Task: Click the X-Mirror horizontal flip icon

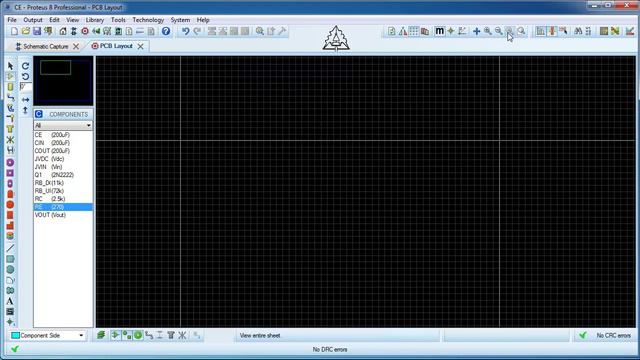Action: tap(25, 100)
